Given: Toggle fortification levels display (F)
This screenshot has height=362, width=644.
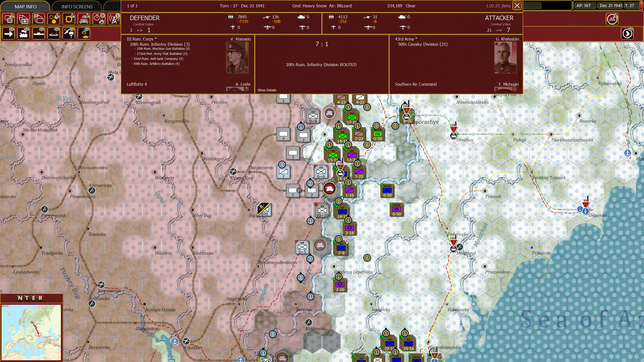Looking at the screenshot, I should (x=69, y=19).
